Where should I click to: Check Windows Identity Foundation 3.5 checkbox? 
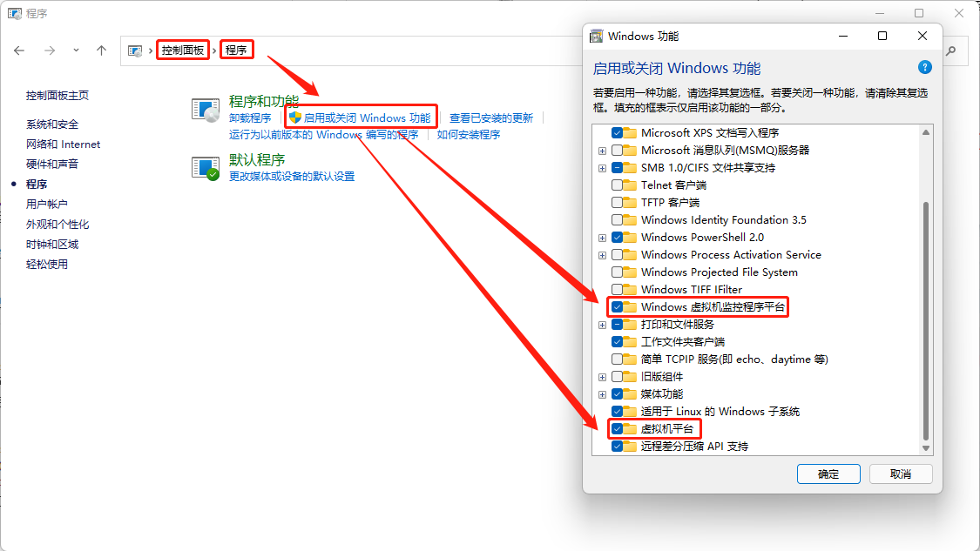pyautogui.click(x=617, y=220)
